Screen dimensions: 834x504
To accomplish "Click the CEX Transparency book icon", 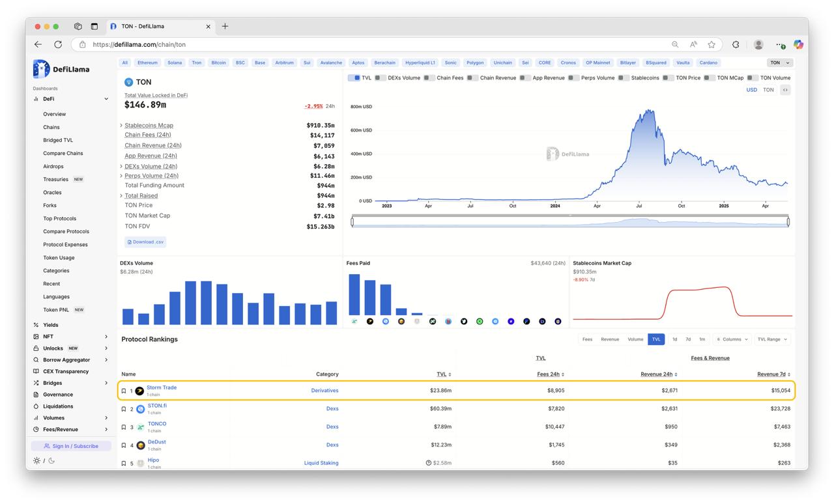I will [x=36, y=372].
